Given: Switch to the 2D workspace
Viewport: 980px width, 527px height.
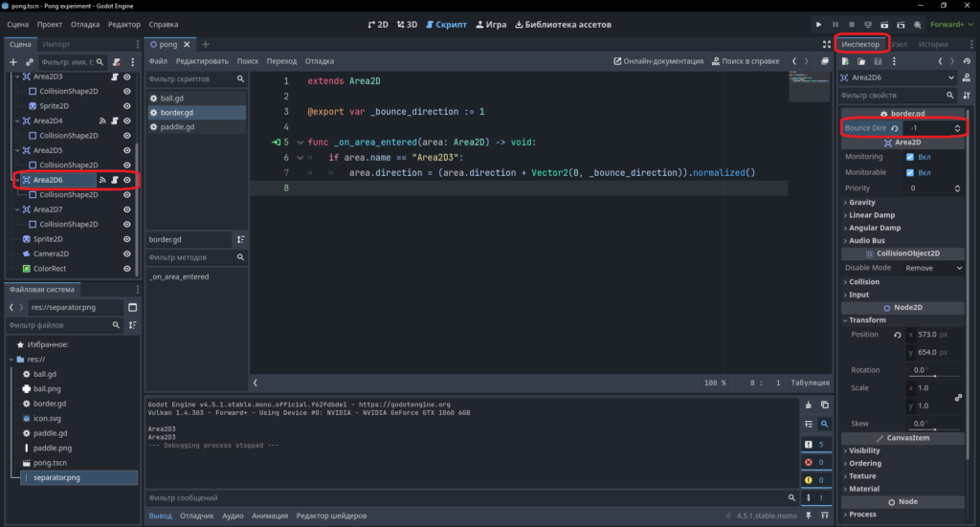Looking at the screenshot, I should (378, 24).
